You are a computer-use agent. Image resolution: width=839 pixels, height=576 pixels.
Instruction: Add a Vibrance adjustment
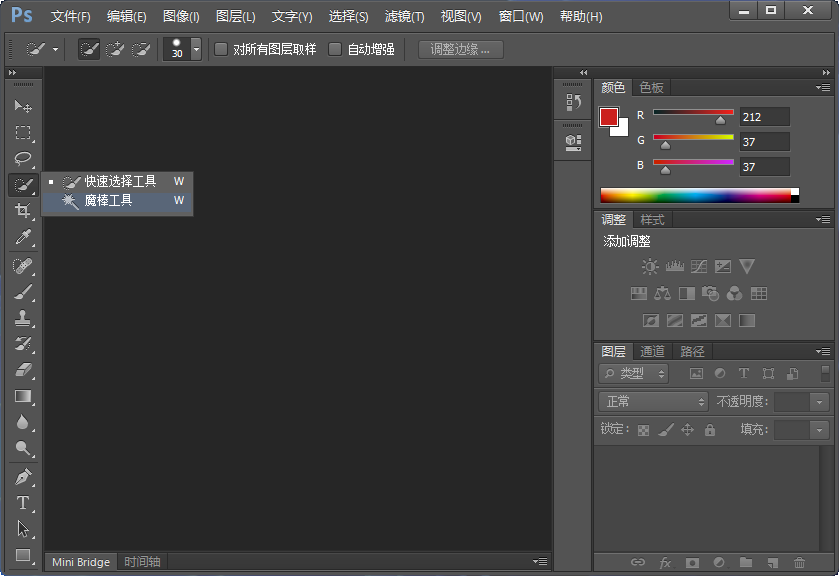coord(747,266)
